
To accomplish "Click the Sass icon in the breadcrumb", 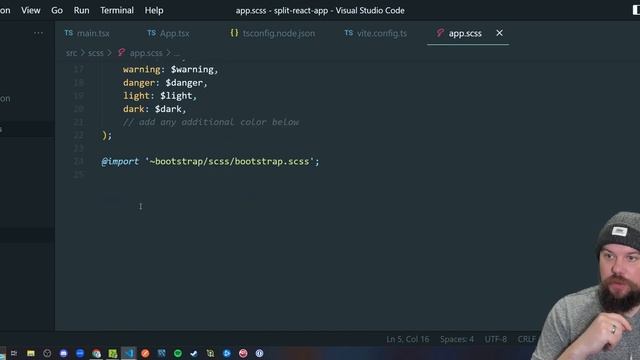I will 121,53.
